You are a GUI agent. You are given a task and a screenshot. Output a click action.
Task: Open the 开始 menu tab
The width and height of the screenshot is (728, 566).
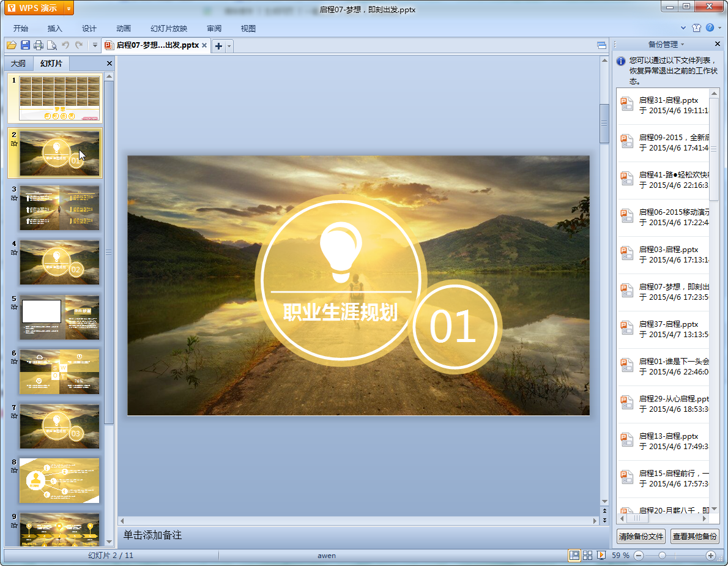21,28
